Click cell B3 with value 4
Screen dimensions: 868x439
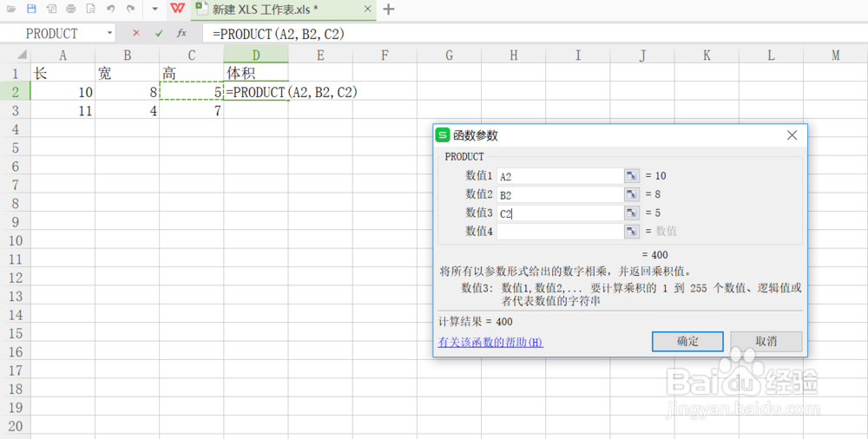pos(128,111)
